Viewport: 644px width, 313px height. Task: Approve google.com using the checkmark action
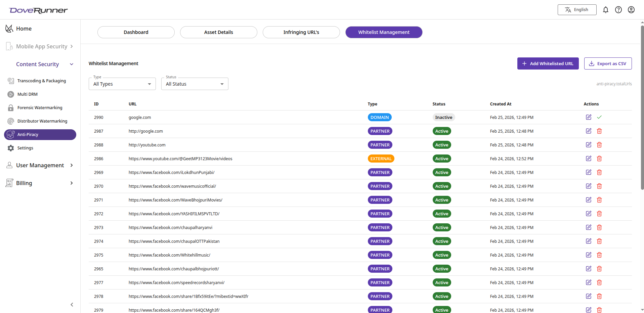coord(600,117)
